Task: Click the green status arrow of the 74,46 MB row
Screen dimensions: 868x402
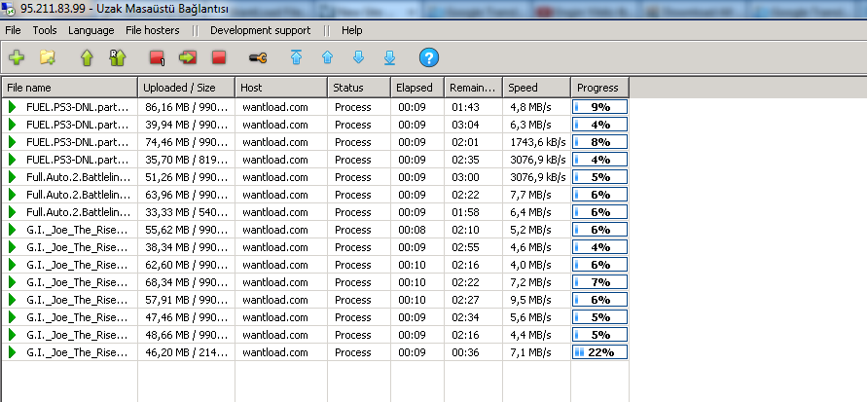Action: [13, 142]
